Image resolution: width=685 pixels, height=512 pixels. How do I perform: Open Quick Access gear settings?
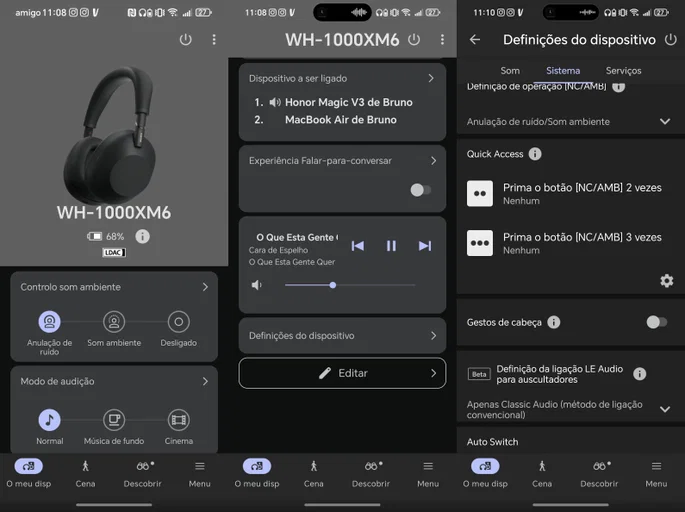pyautogui.click(x=666, y=280)
